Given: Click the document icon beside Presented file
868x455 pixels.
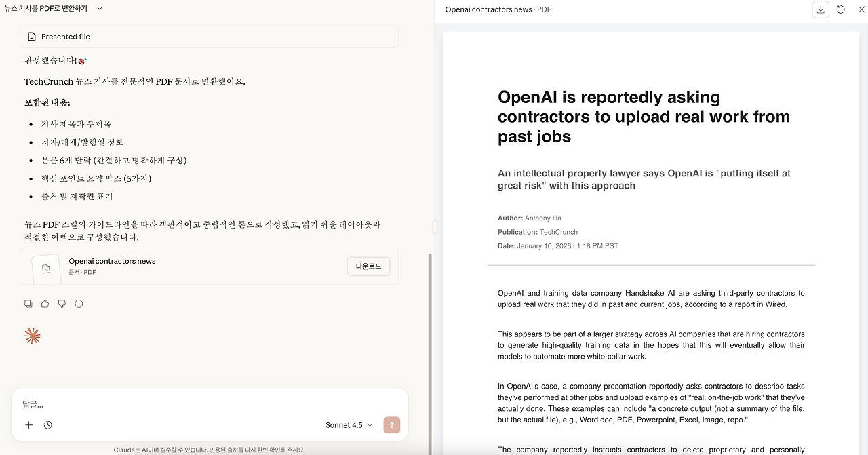Looking at the screenshot, I should click(32, 37).
